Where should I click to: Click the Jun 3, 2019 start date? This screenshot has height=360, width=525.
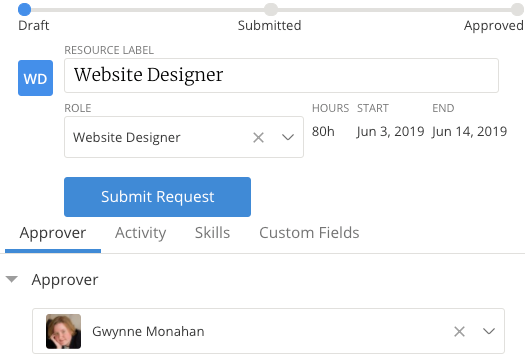tap(390, 132)
